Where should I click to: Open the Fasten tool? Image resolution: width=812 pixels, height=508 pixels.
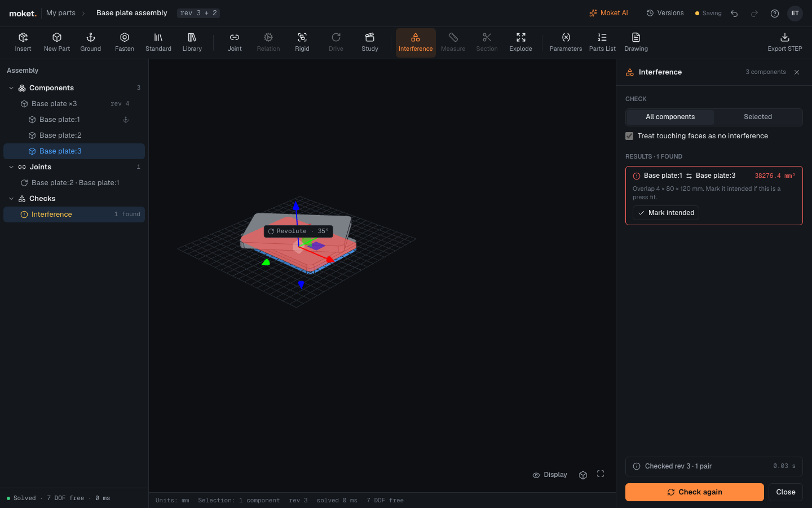[x=125, y=42]
